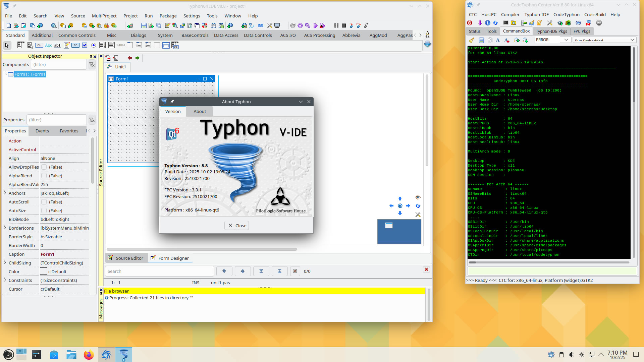The height and width of the screenshot is (362, 644).
Task: Click the Run (play) toolbar icon
Action: (x=315, y=25)
